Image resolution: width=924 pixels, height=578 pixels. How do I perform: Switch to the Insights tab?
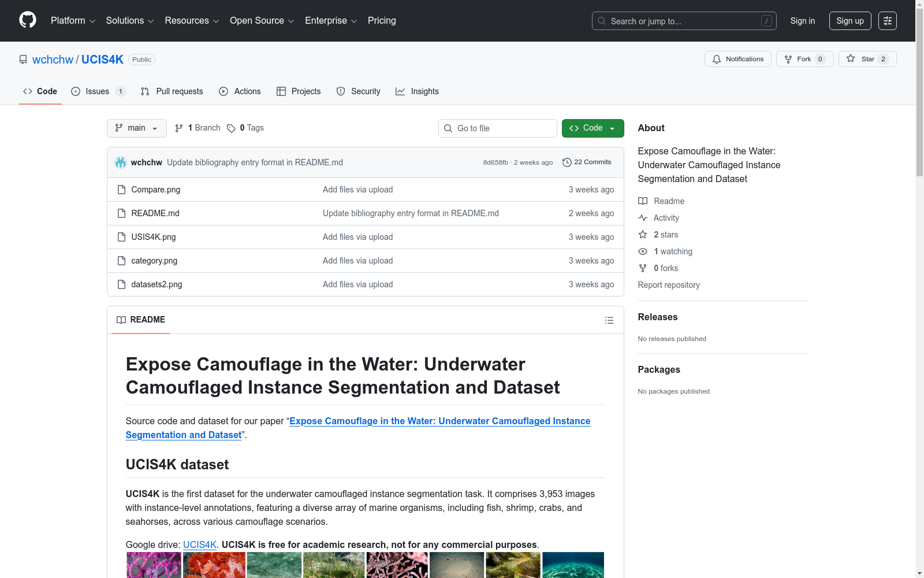(417, 91)
